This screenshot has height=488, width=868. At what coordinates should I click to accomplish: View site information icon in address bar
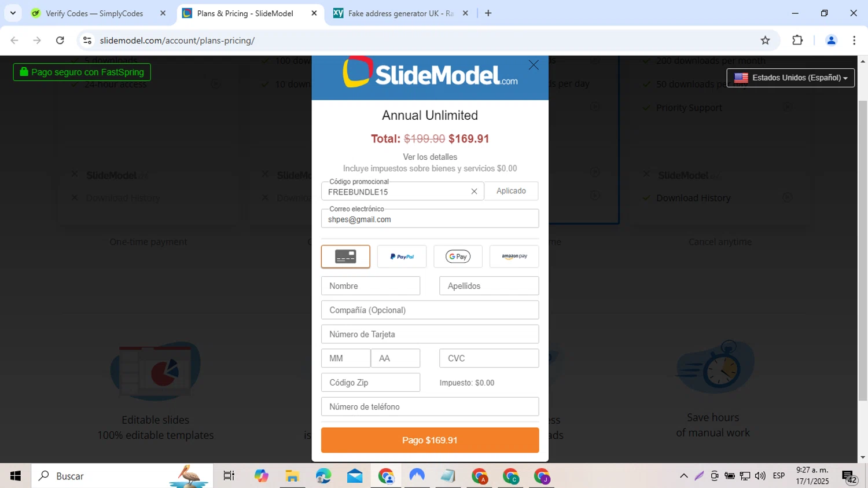point(87,41)
